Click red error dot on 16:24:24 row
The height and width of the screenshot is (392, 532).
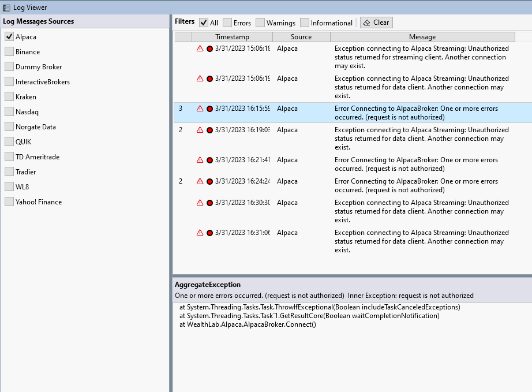pos(209,182)
